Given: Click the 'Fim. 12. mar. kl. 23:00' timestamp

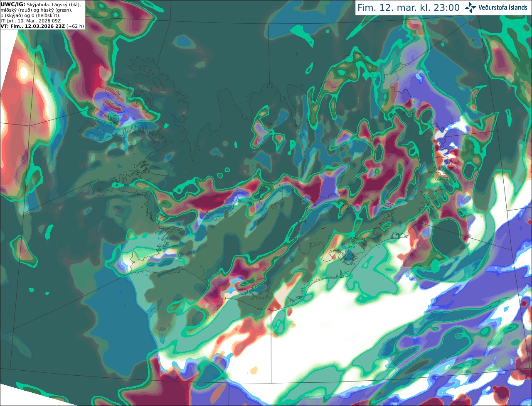Looking at the screenshot, I should coord(409,7).
